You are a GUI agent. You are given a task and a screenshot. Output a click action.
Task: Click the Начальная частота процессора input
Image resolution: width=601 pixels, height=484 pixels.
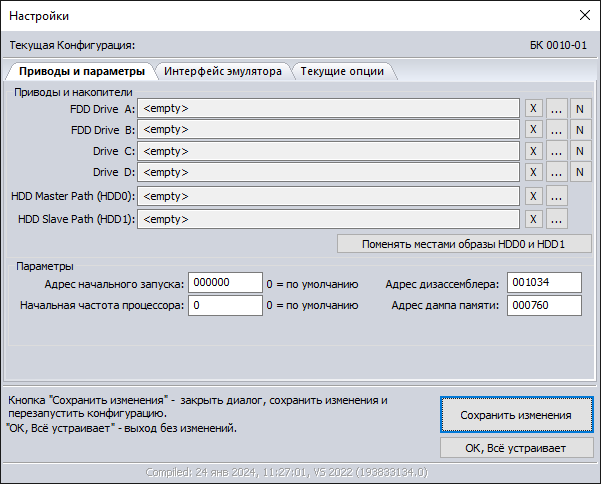[x=225, y=305]
